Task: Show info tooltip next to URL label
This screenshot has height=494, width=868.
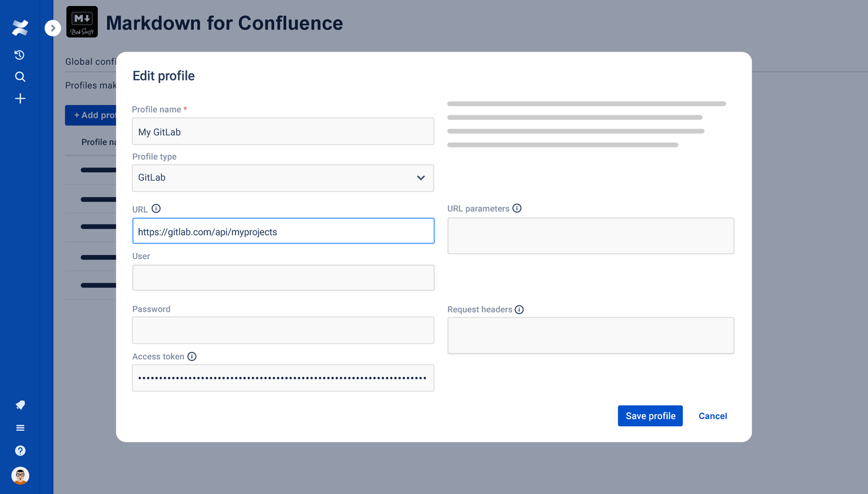Action: (x=156, y=209)
